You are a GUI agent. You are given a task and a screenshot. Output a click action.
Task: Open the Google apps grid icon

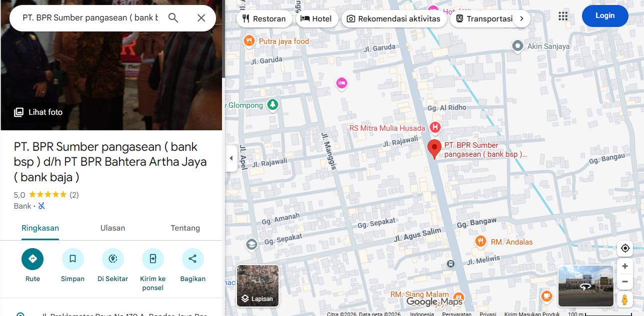coord(563,16)
